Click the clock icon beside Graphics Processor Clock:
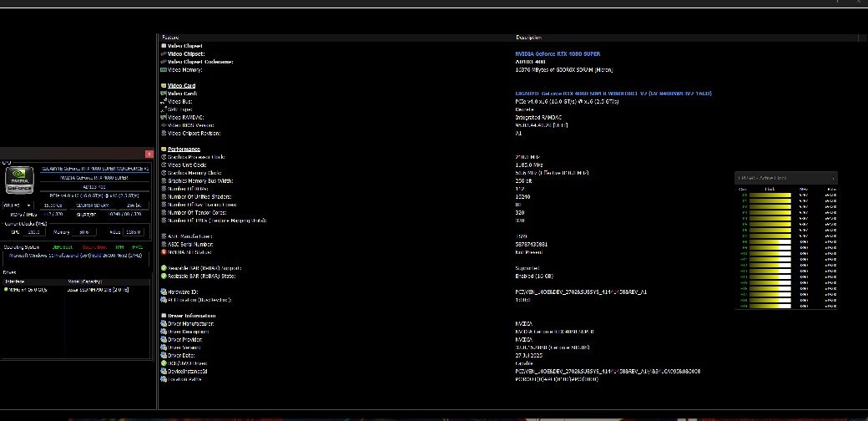 point(164,157)
